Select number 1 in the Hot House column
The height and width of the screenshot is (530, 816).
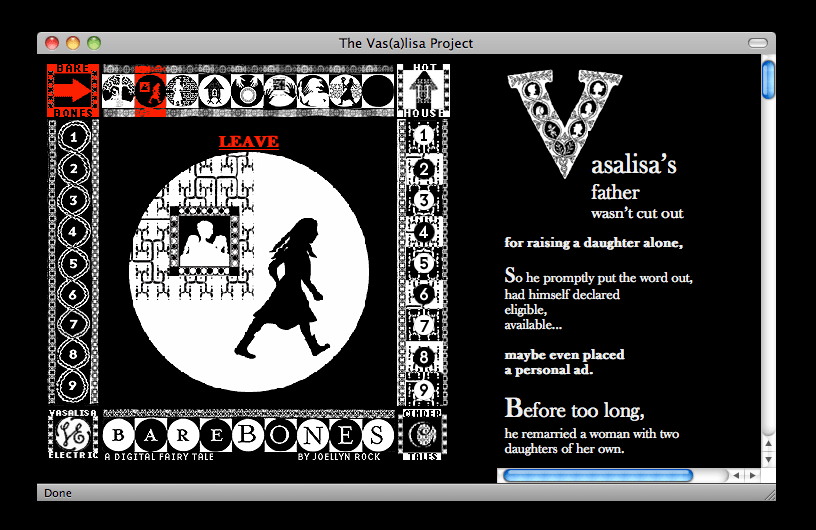(x=424, y=136)
